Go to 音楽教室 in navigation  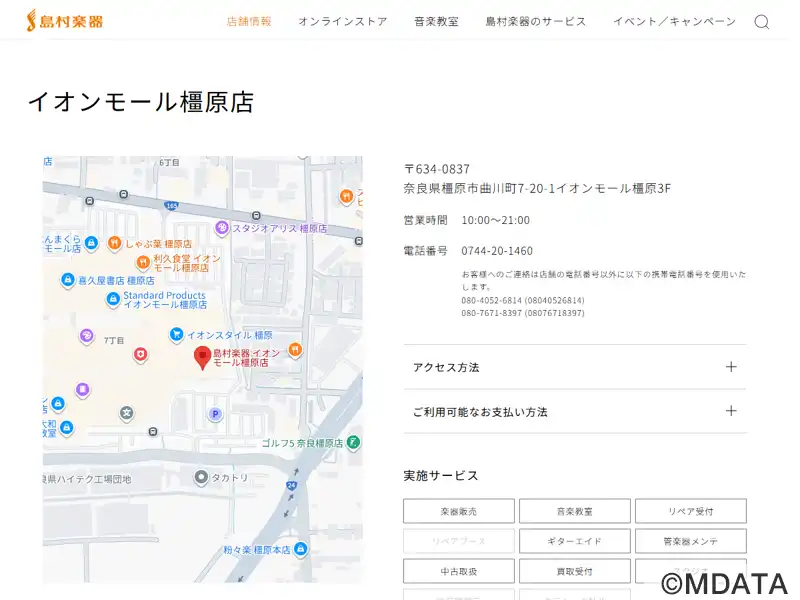point(437,21)
